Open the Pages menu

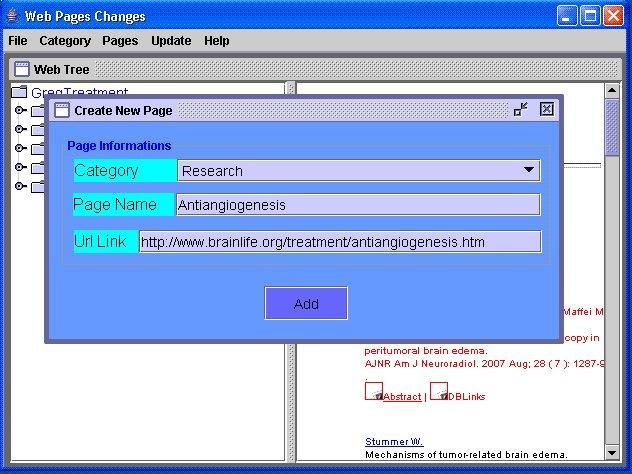[120, 41]
